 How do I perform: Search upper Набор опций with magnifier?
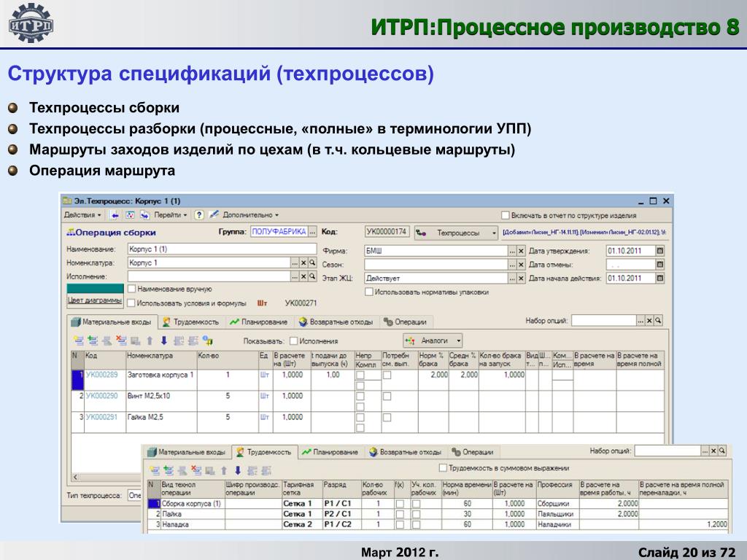click(x=658, y=321)
